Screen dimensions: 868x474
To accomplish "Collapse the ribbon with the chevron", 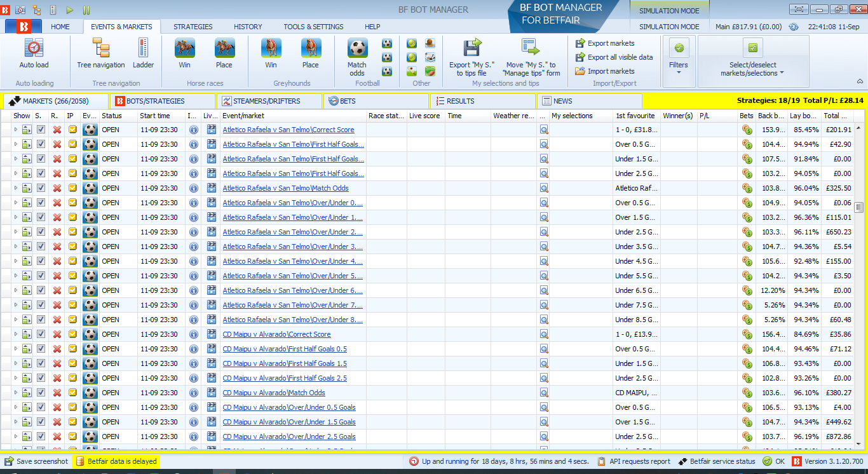I will click(860, 81).
